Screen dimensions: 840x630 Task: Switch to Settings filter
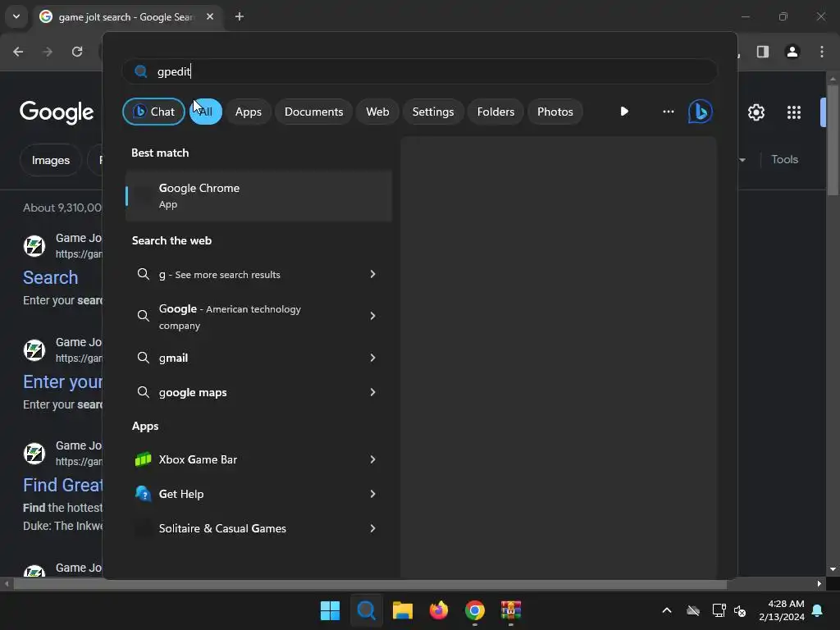[x=433, y=112]
